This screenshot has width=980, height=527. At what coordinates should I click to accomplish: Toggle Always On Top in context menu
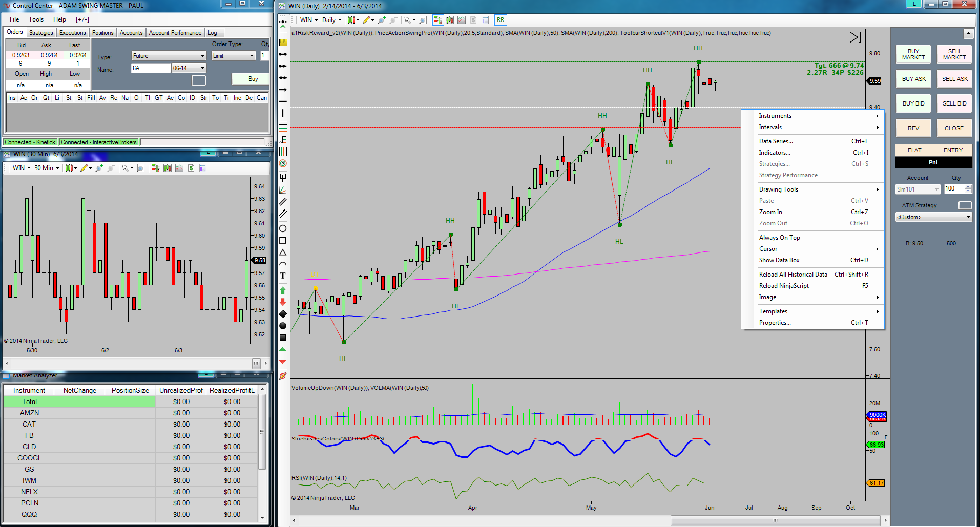[779, 238]
